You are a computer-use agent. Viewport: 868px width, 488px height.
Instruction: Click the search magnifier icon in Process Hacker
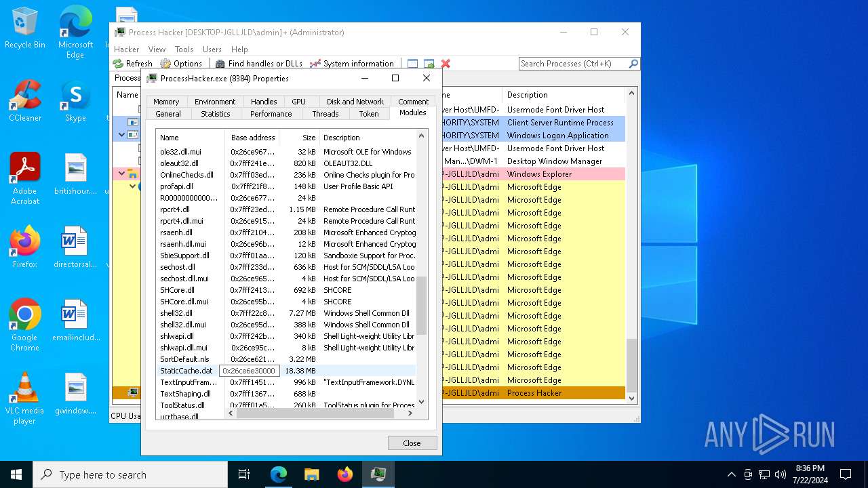(633, 63)
